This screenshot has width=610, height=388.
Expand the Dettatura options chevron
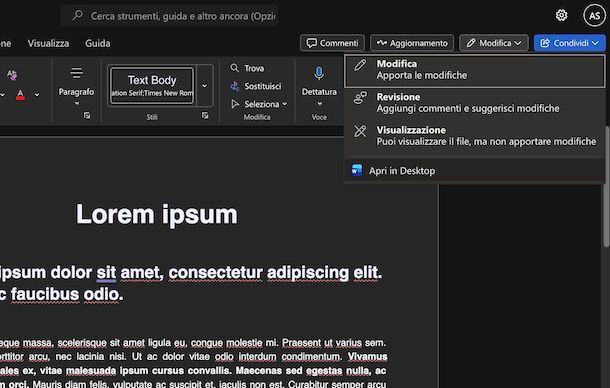point(319,104)
